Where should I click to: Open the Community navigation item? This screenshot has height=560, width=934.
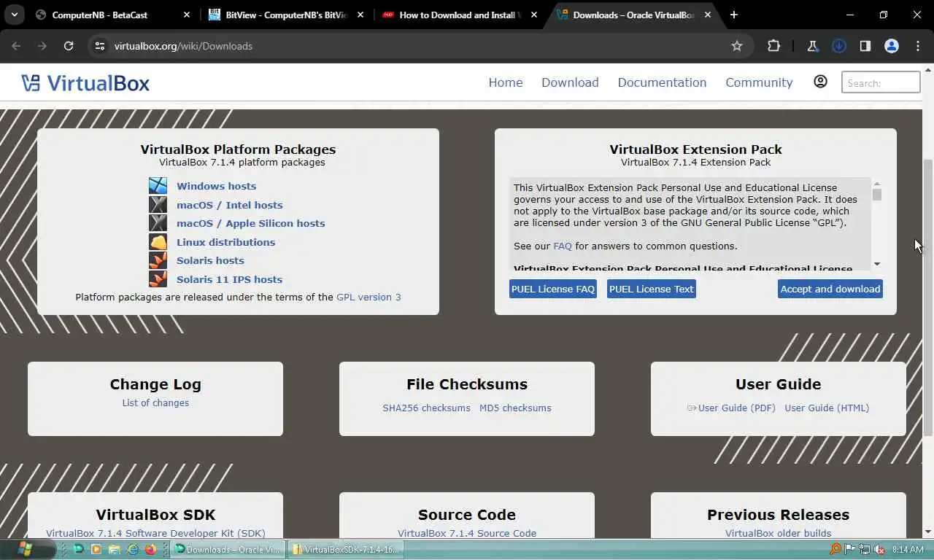(x=759, y=82)
